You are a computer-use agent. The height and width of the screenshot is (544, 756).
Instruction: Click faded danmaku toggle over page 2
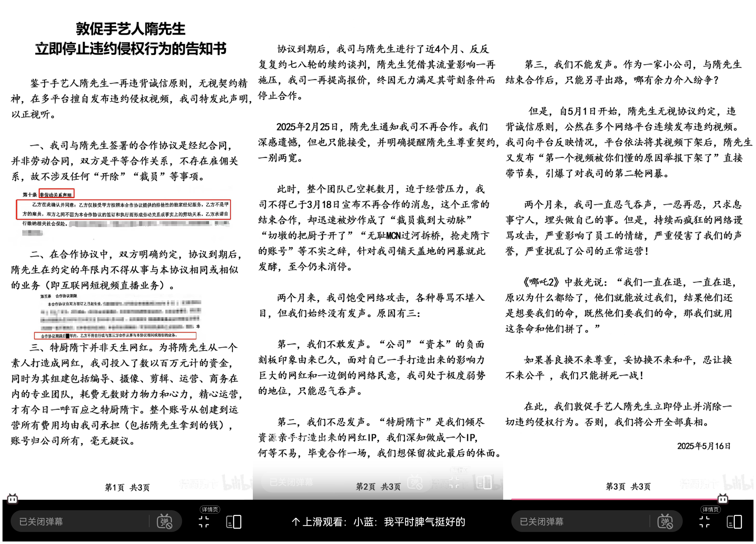pyautogui.click(x=415, y=482)
